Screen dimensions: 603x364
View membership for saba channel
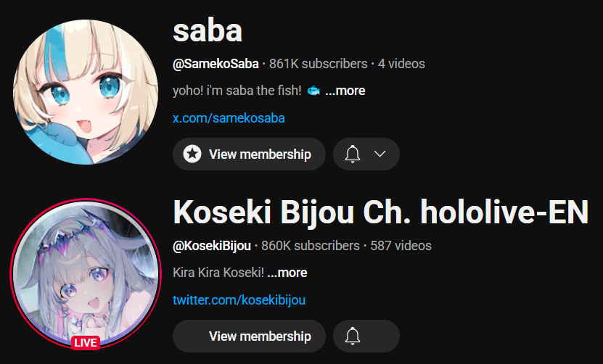click(x=249, y=154)
